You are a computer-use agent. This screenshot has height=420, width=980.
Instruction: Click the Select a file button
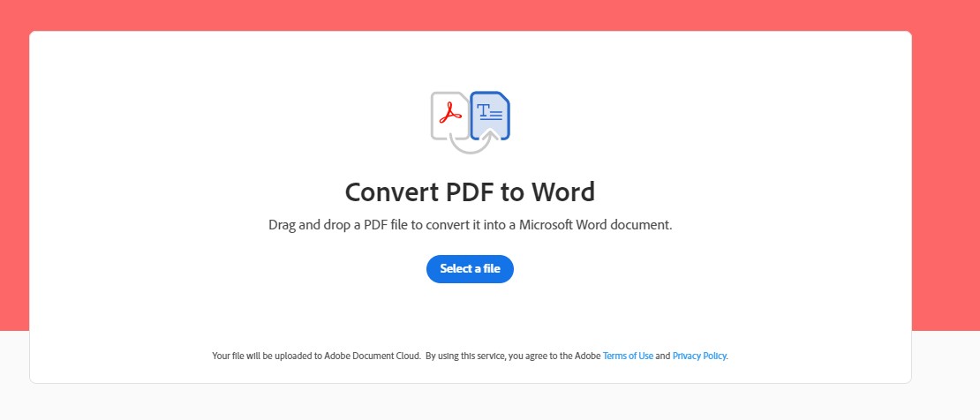tap(470, 269)
